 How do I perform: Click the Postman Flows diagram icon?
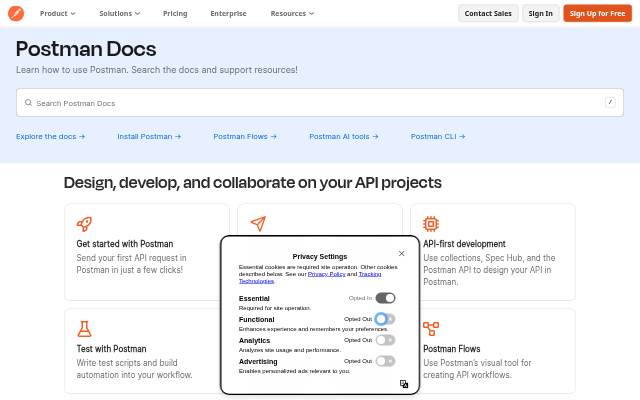click(431, 329)
